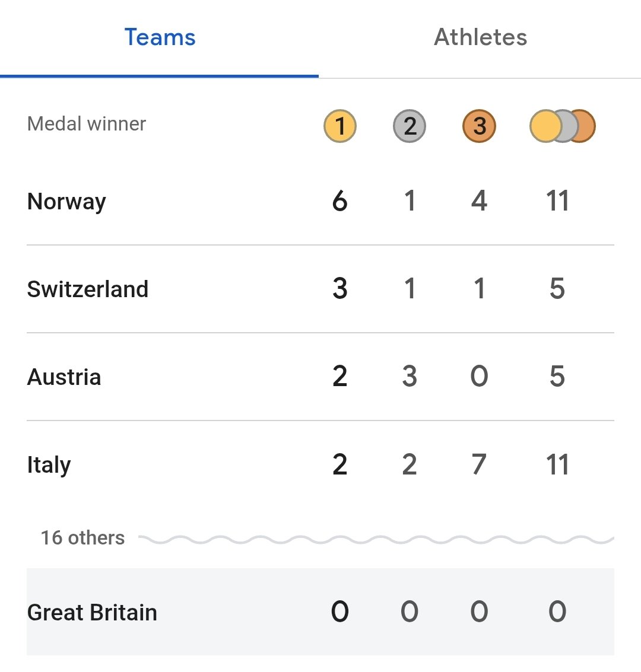Viewport: 641px width, 672px height.
Task: Click Norway's total medal count of 11
Action: point(557,202)
